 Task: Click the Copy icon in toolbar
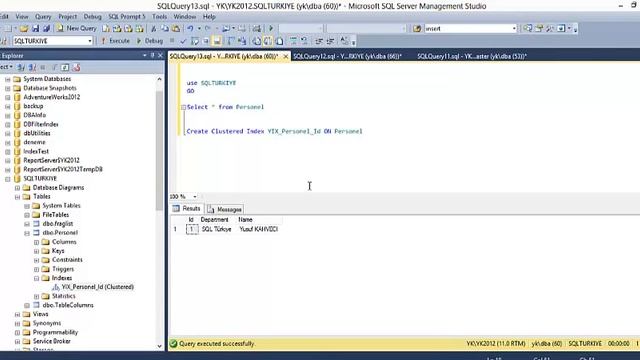point(165,28)
